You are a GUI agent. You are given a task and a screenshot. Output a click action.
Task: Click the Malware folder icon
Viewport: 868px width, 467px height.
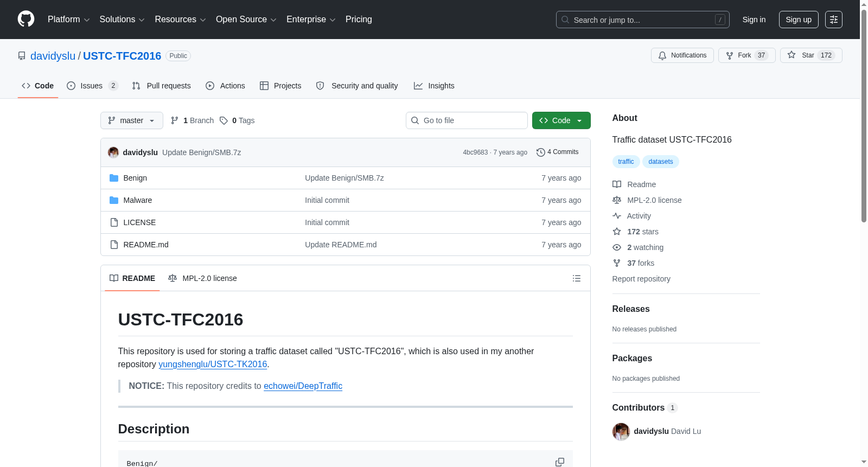click(x=114, y=200)
